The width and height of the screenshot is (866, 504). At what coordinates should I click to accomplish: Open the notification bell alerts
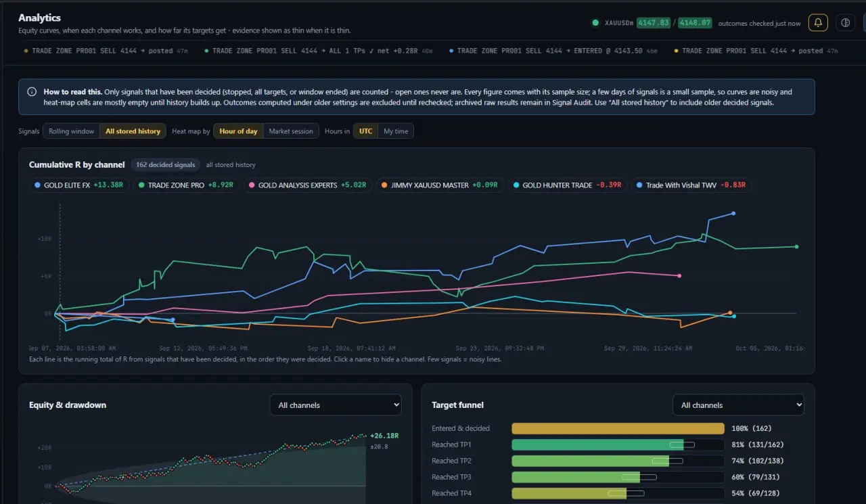coord(818,23)
